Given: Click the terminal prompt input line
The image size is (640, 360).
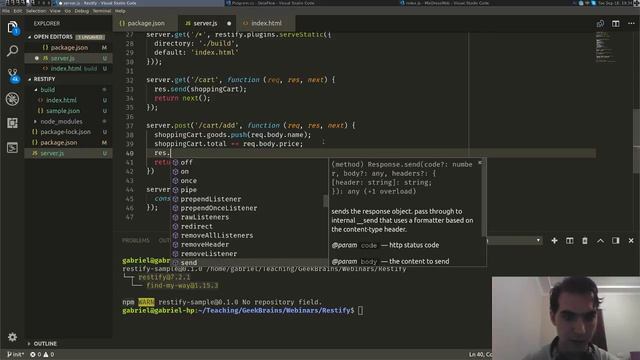Looking at the screenshot, I should tap(242, 311).
